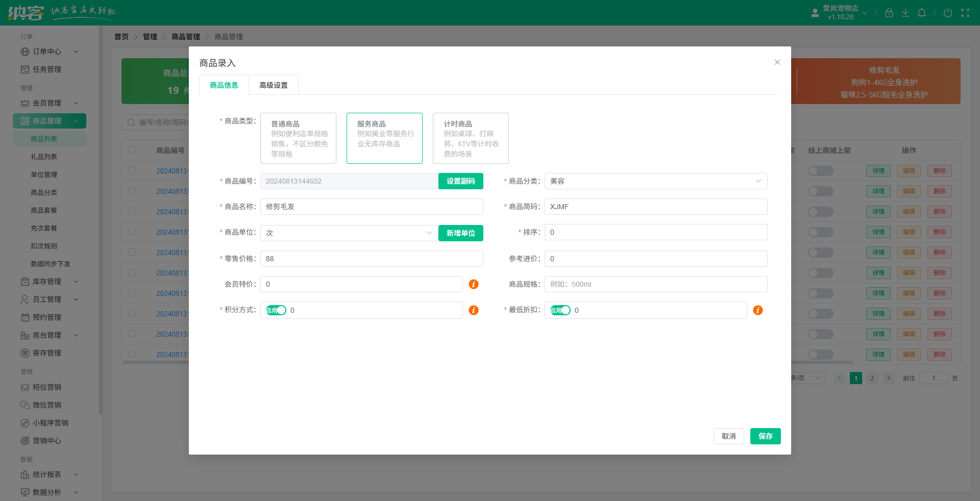The image size is (980, 501).
Task: Open the 条/页 page size dropdown
Action: (x=808, y=378)
